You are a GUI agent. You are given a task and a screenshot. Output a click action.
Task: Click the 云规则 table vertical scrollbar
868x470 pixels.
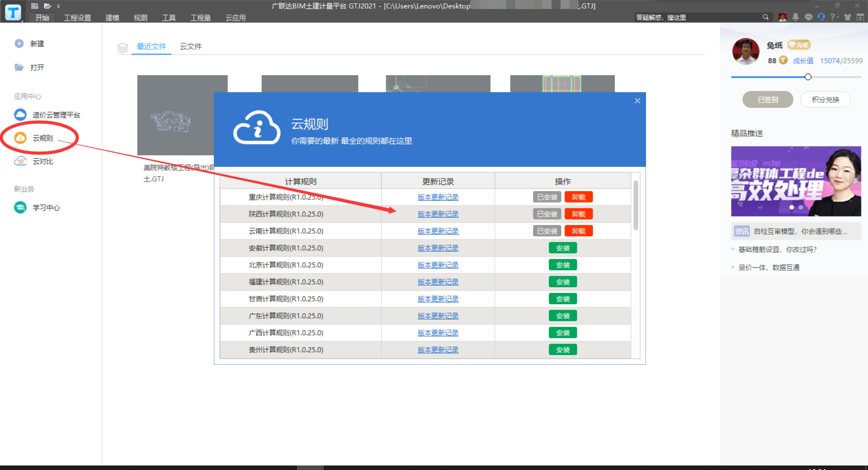click(636, 206)
